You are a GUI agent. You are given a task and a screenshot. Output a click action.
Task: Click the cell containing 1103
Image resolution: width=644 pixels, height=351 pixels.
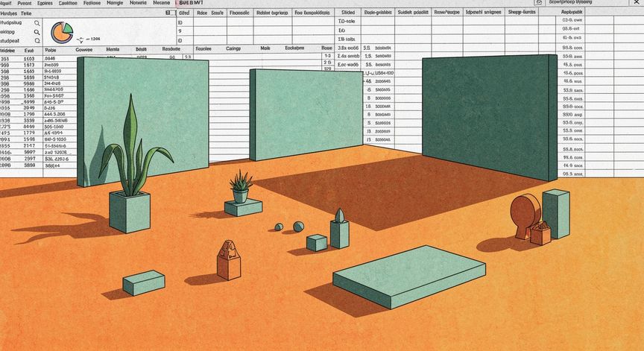pos(29,59)
